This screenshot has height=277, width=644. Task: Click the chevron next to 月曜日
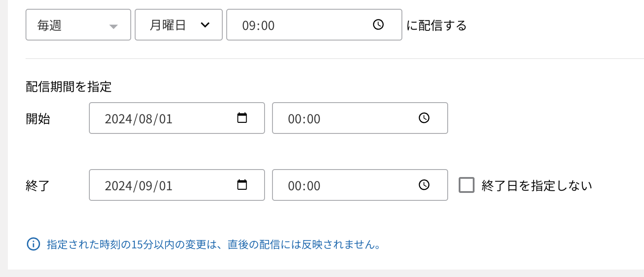[205, 25]
